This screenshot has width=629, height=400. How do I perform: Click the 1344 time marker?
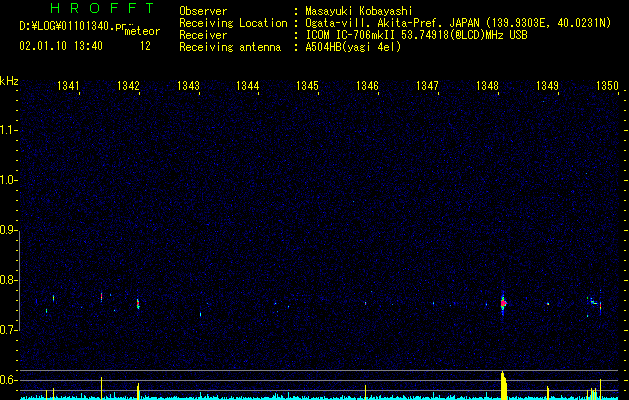pyautogui.click(x=248, y=85)
